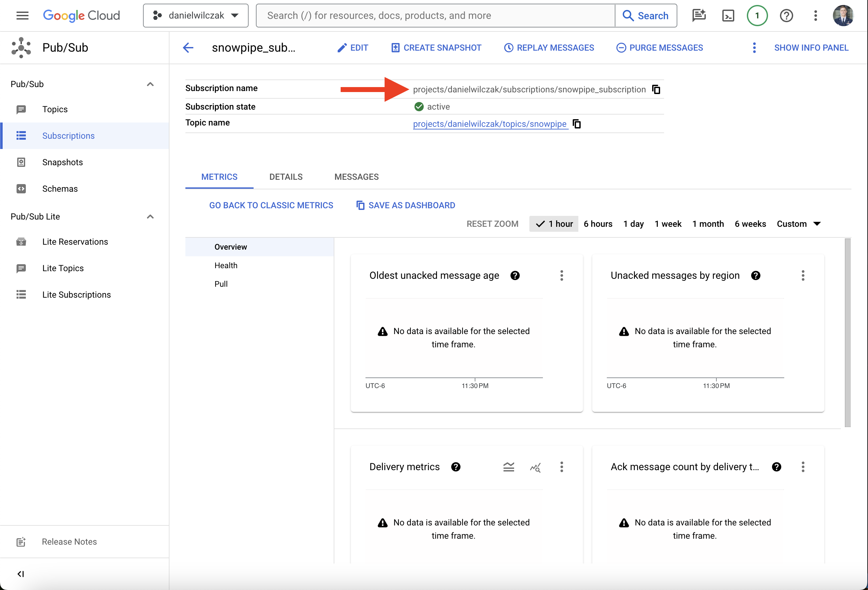Open the Gemini chat assistant icon

pos(699,16)
